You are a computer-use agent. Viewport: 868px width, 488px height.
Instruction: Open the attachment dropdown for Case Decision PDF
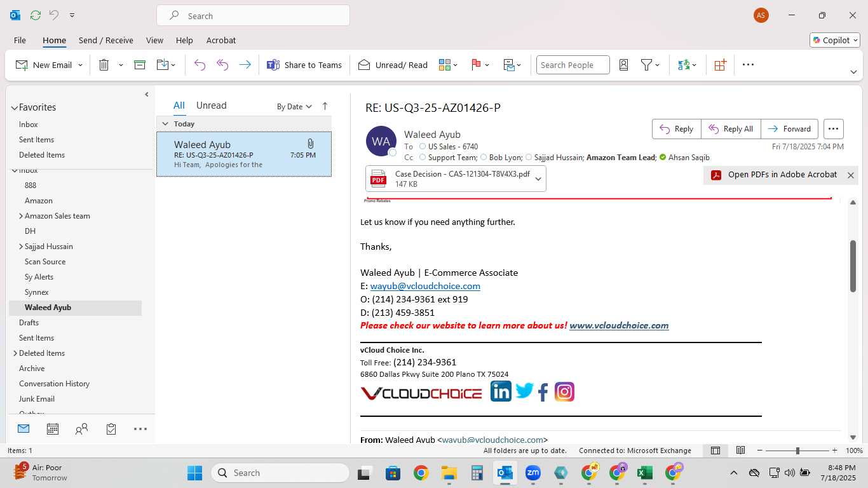538,179
